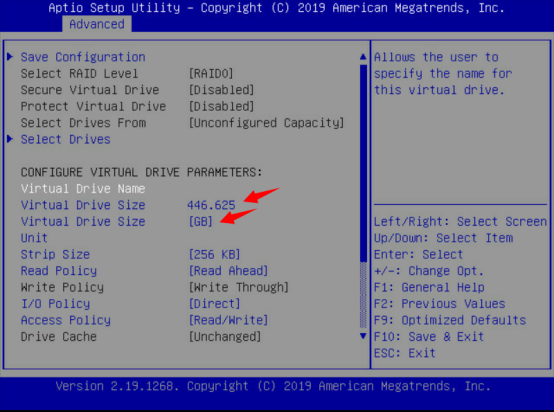Toggle Protect Virtual Drive [Disabled] value
The width and height of the screenshot is (554, 412).
(221, 106)
